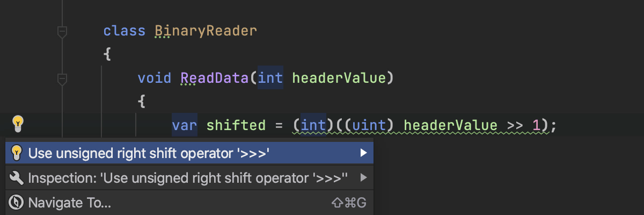Screen dimensions: 644x215
Task: Collapse the BinaryReader class with its fold marker
Action: (x=62, y=32)
